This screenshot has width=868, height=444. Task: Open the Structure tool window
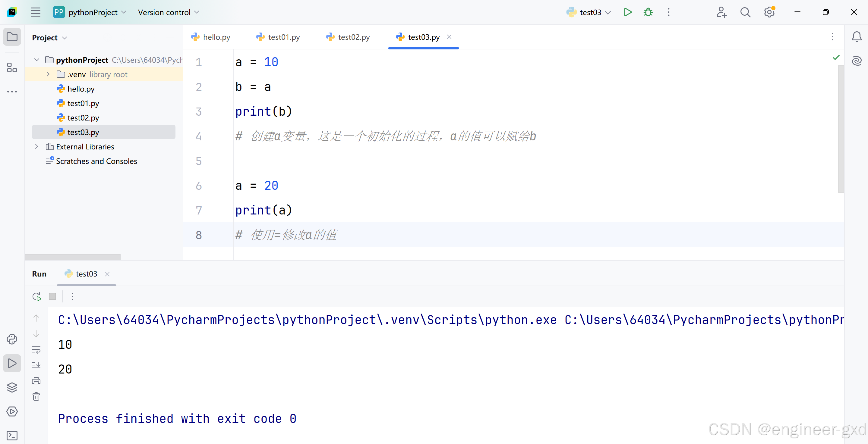point(12,68)
